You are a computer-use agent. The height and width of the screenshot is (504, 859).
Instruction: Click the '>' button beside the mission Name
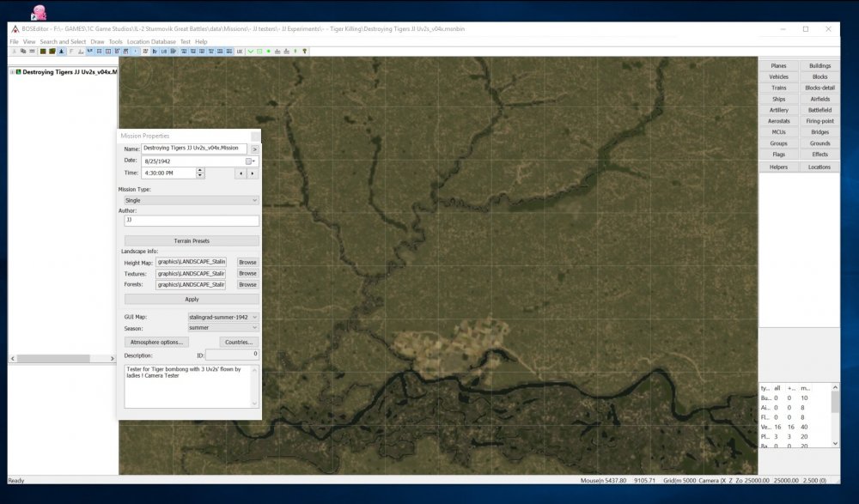(x=254, y=149)
